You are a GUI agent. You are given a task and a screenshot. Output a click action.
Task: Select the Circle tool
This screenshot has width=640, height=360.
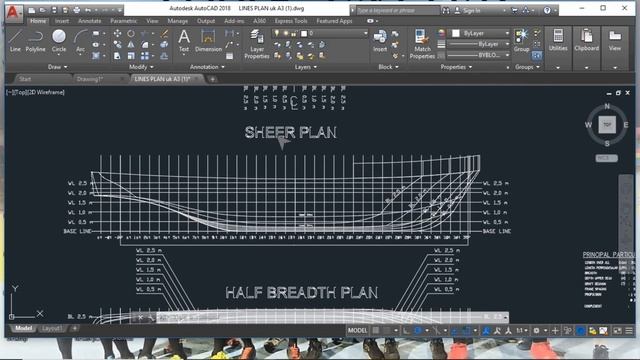[59, 41]
